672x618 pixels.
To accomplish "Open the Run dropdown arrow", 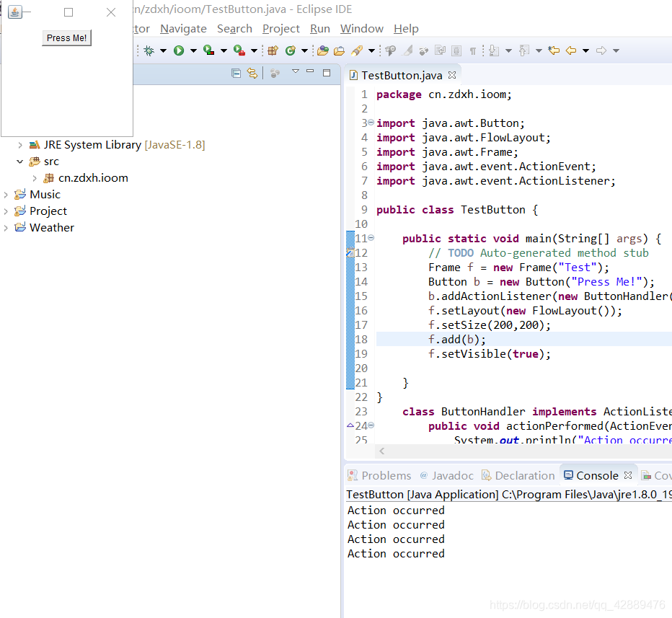I will tap(193, 50).
